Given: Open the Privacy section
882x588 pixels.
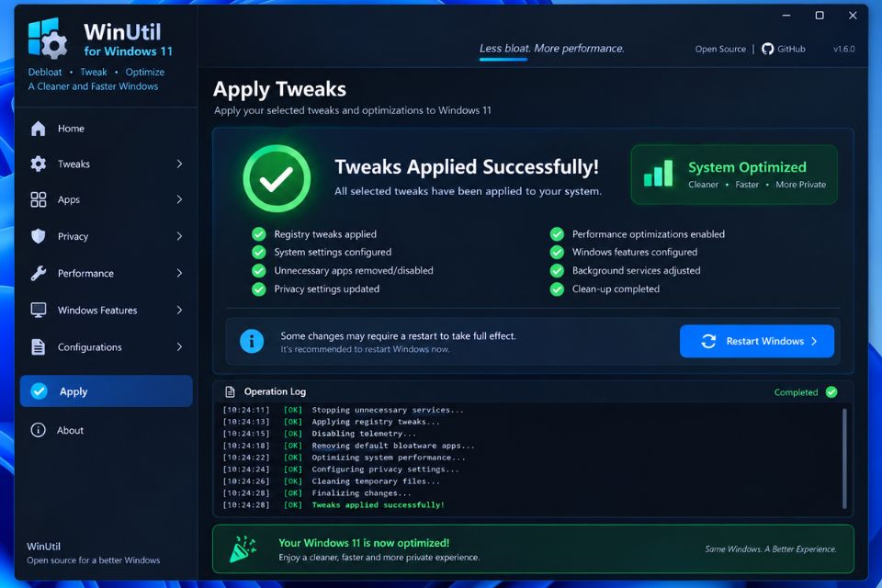Looking at the screenshot, I should click(107, 236).
